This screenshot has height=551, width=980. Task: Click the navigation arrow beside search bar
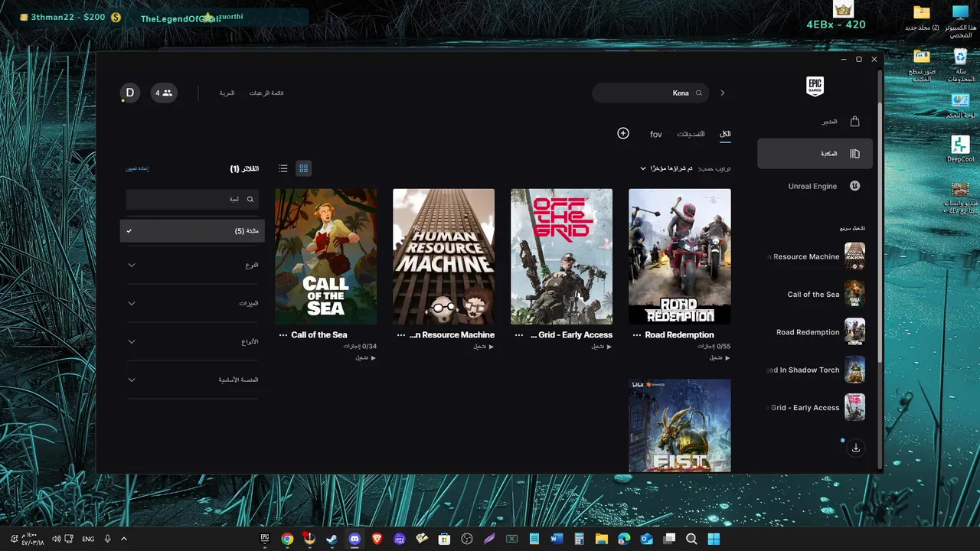click(722, 93)
